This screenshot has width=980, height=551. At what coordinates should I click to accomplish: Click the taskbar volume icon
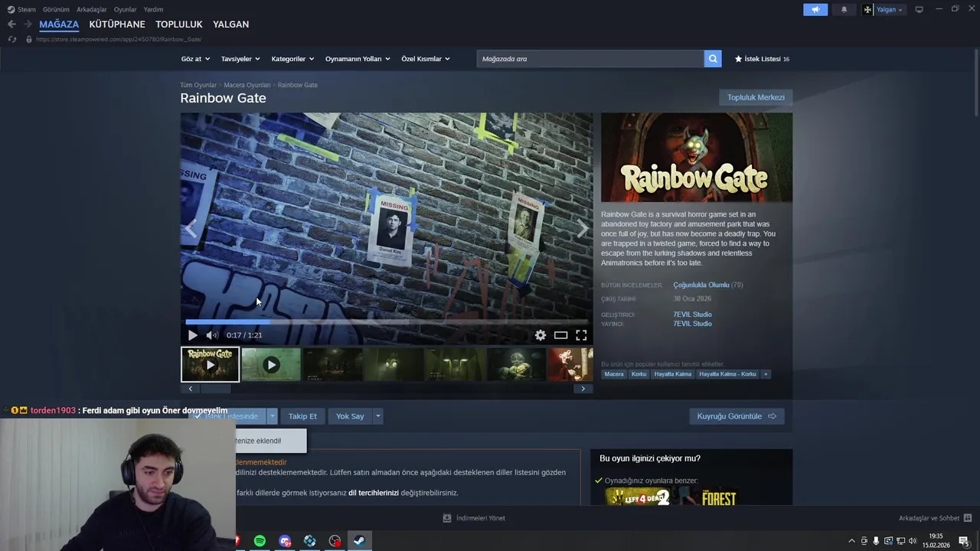click(912, 541)
